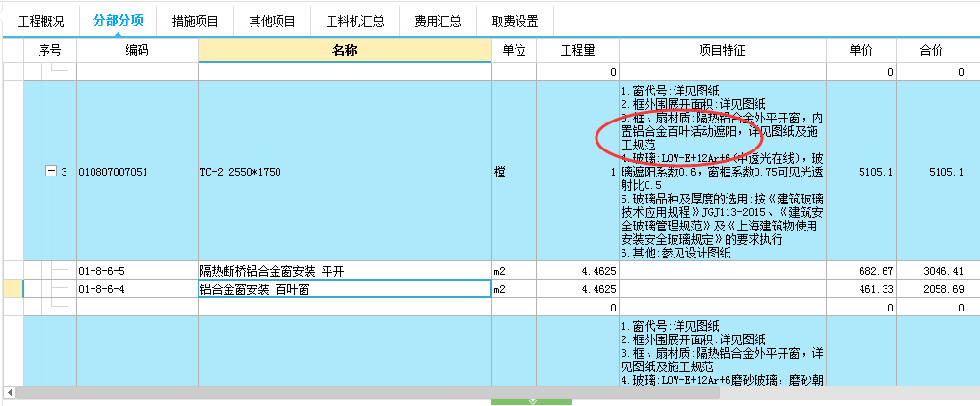Click the 项目特征 column header
This screenshot has width=980, height=406.
tap(723, 51)
